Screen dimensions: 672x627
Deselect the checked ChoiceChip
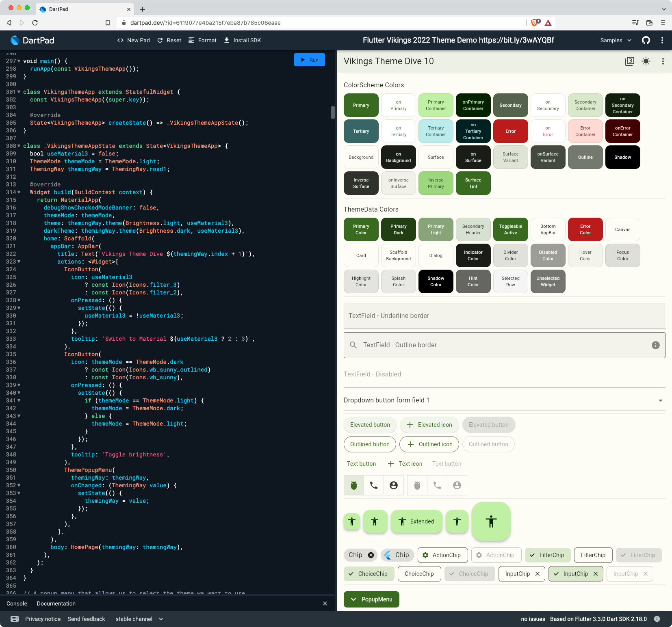369,574
